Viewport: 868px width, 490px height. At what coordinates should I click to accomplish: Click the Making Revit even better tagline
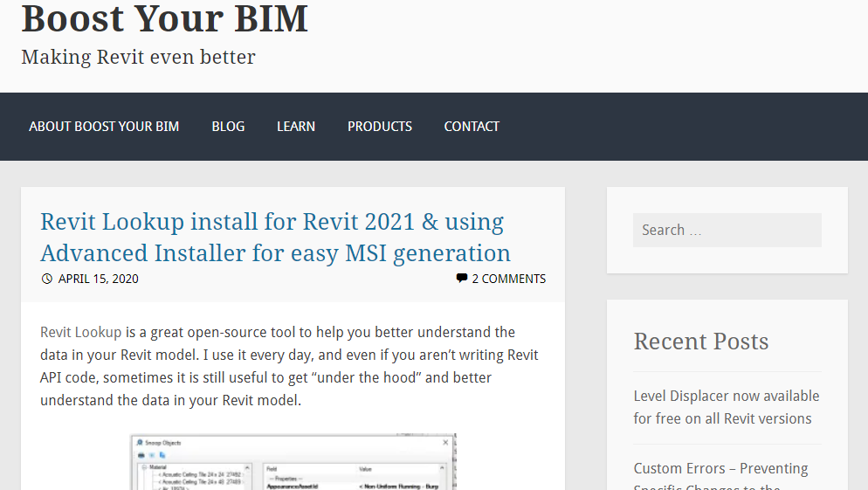point(138,58)
